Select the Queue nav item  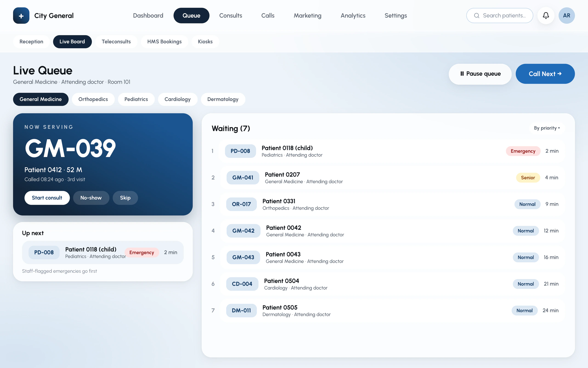click(191, 16)
